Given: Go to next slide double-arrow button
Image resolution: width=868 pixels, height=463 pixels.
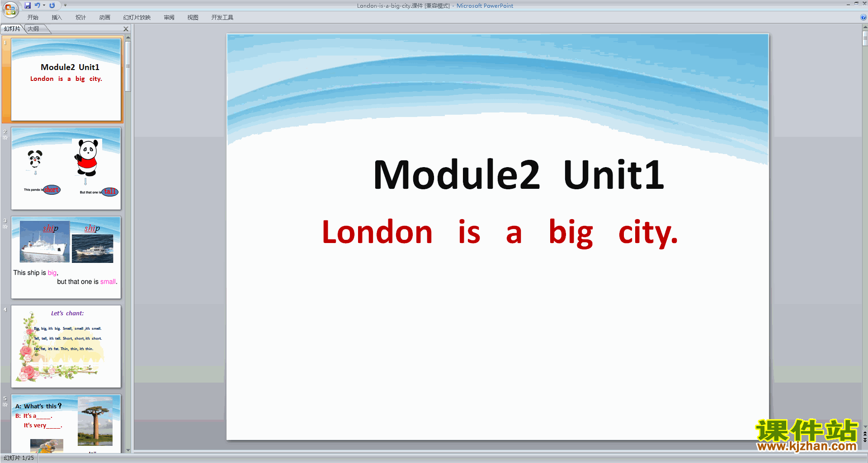Looking at the screenshot, I should 865,440.
